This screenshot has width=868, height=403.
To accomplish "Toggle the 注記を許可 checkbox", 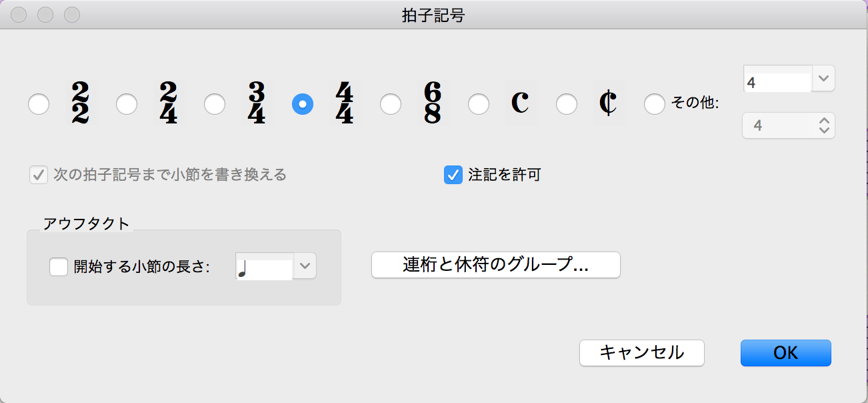I will 453,175.
